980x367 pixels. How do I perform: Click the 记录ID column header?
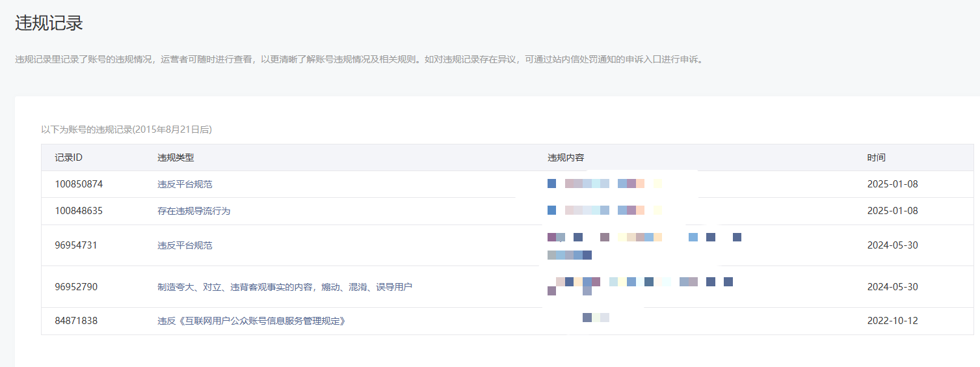point(68,157)
